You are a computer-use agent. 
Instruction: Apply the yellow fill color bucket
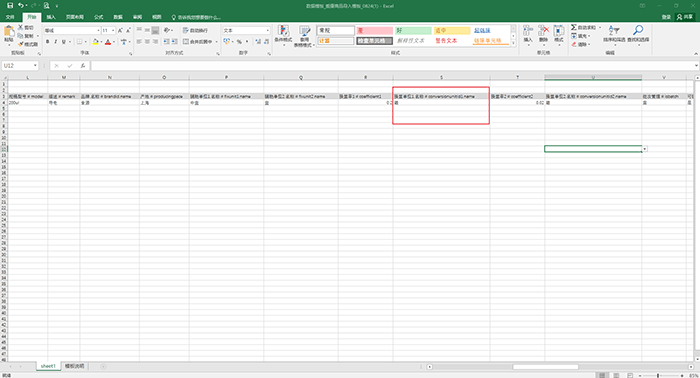95,42
